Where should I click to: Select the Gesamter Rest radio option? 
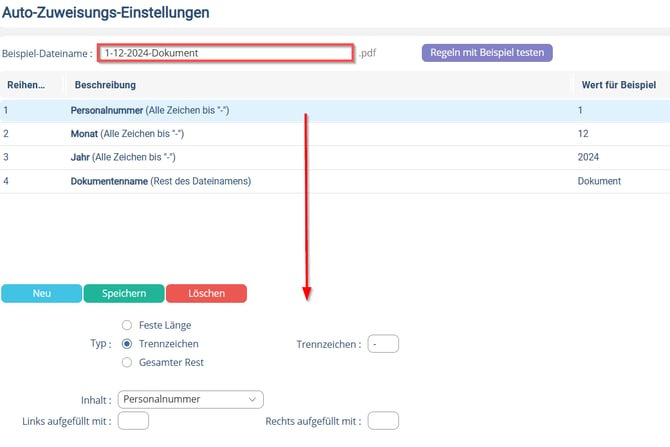pyautogui.click(x=127, y=362)
